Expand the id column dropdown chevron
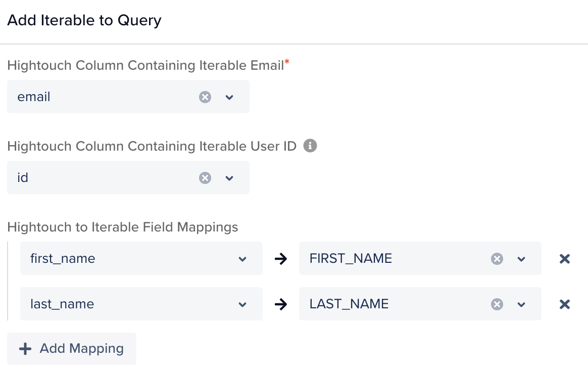The height and width of the screenshot is (371, 588). [x=229, y=178]
